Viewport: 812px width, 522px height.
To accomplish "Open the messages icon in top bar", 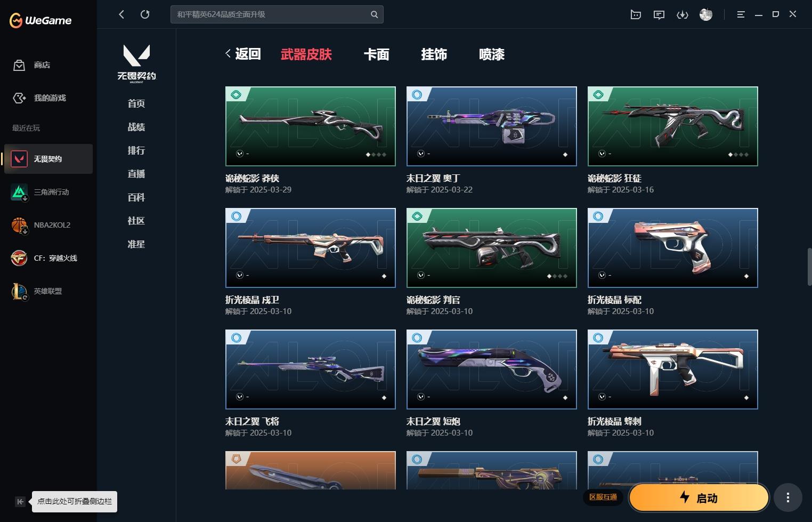I will pyautogui.click(x=659, y=14).
